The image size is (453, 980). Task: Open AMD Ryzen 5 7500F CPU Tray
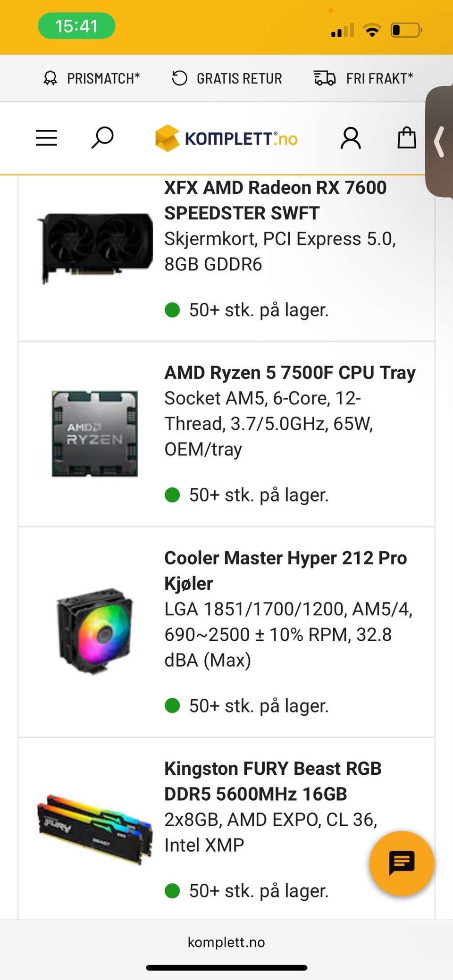(x=290, y=373)
